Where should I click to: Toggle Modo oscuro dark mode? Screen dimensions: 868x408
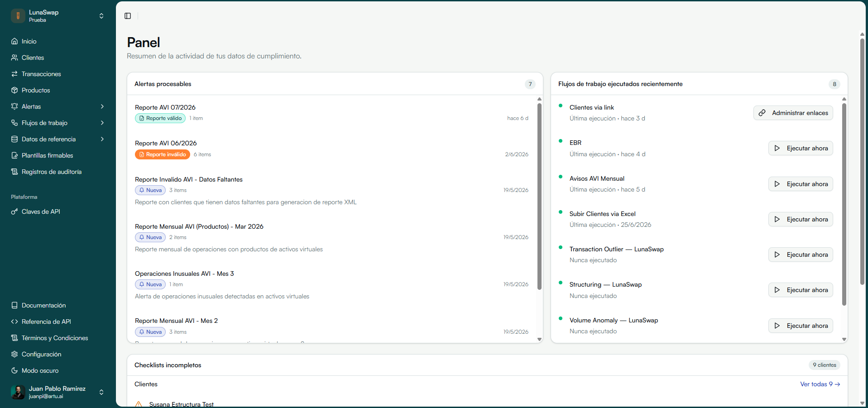coord(58,370)
